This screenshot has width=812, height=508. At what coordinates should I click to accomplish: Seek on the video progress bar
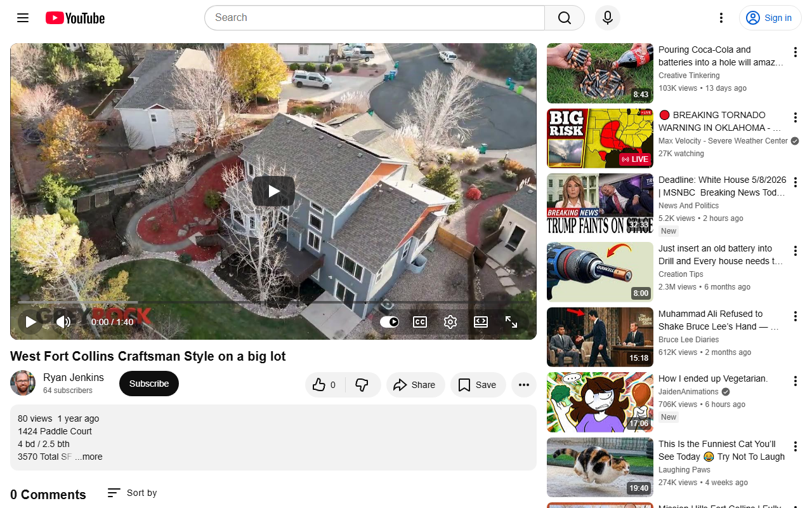273,302
